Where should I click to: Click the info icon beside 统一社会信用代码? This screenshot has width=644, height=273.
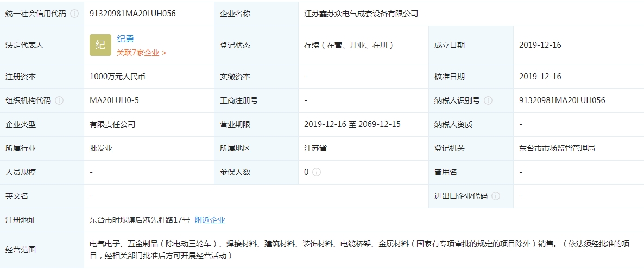click(74, 14)
